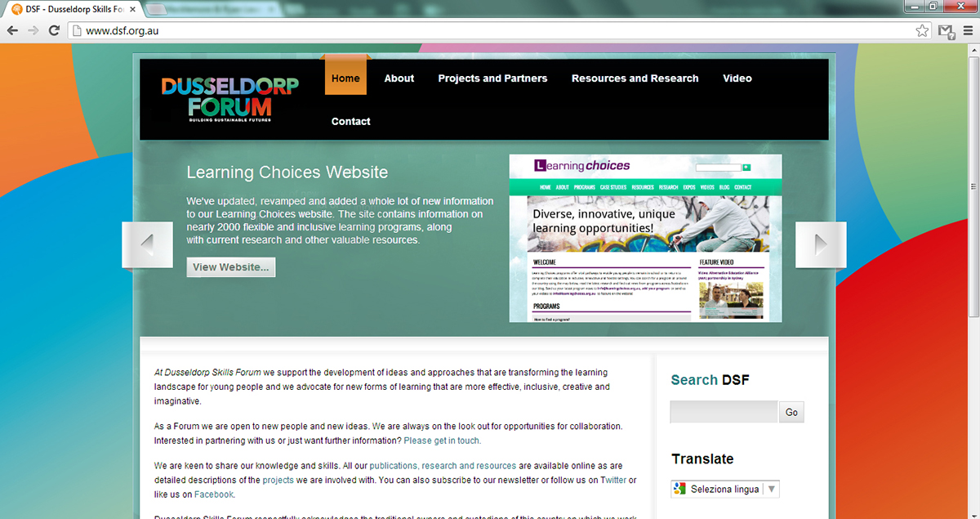Open the Seleziona lingua language dropdown
The height and width of the screenshot is (519, 980).
click(725, 489)
